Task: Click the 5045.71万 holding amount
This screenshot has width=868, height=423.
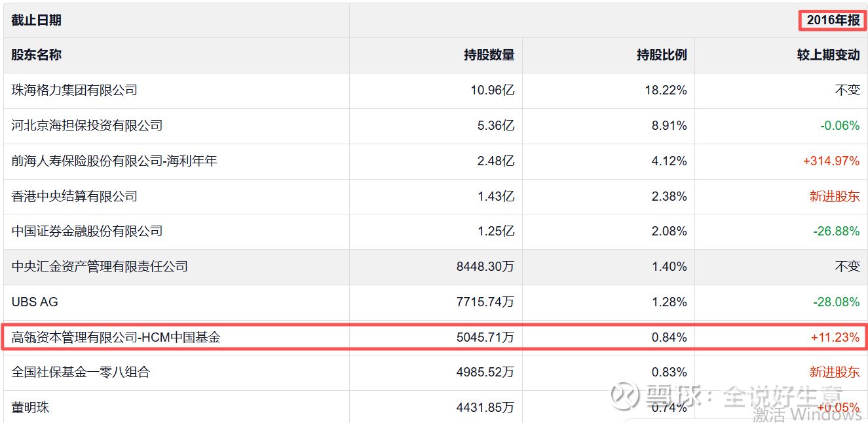Action: (x=485, y=338)
